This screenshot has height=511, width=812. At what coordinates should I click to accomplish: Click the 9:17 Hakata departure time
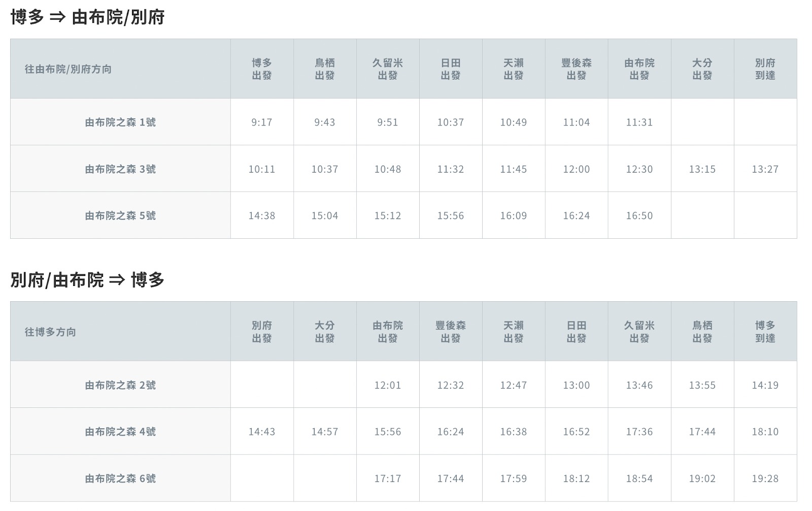(262, 122)
